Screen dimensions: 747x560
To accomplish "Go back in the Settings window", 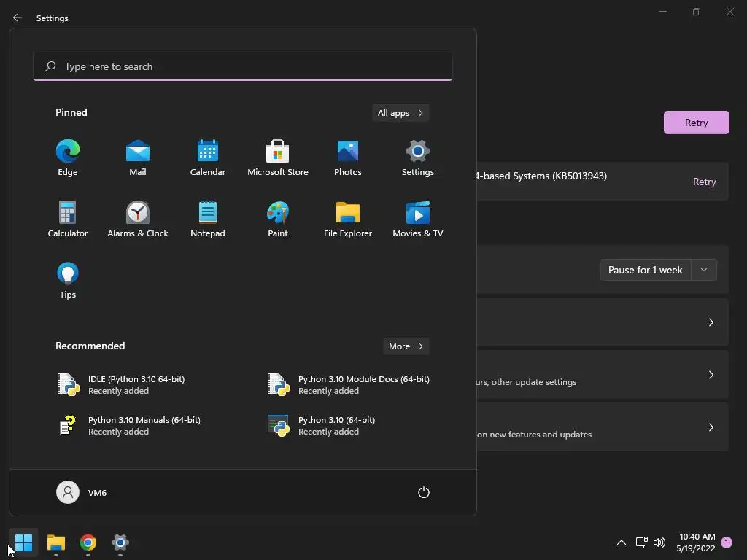I will click(x=18, y=17).
